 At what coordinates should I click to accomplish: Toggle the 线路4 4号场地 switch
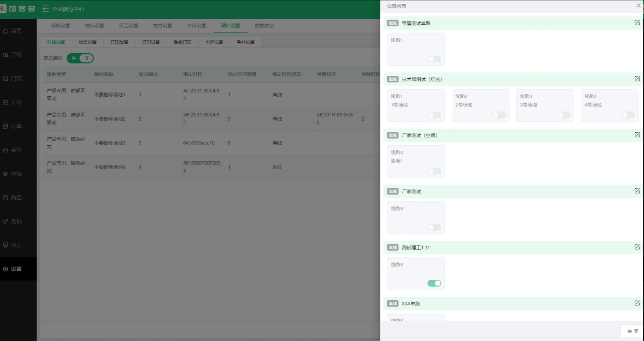628,115
